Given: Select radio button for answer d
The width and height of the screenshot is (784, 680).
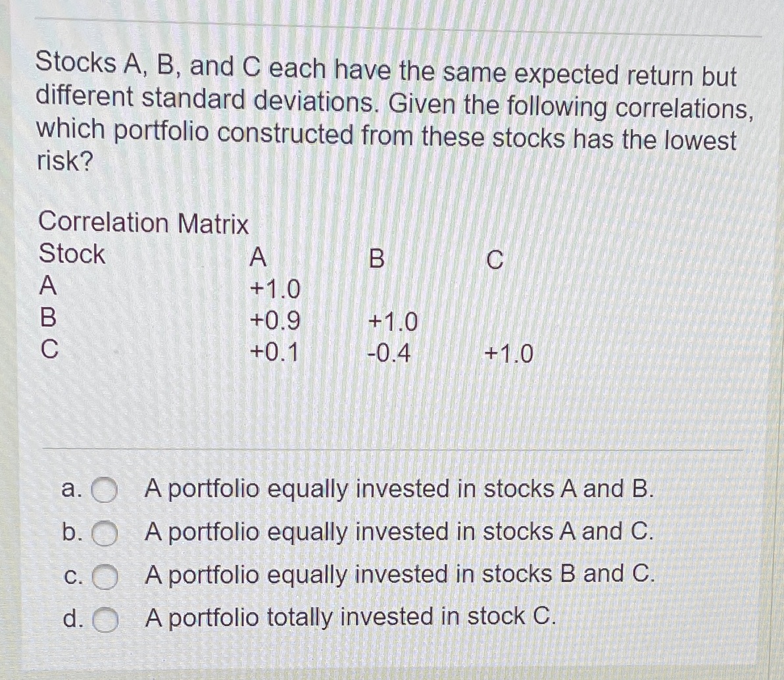Looking at the screenshot, I should click(107, 619).
